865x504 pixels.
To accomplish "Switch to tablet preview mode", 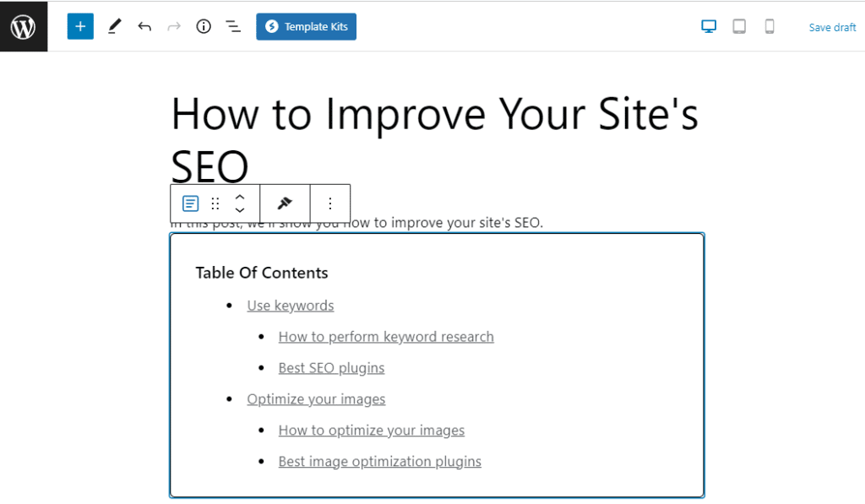I will click(x=739, y=26).
